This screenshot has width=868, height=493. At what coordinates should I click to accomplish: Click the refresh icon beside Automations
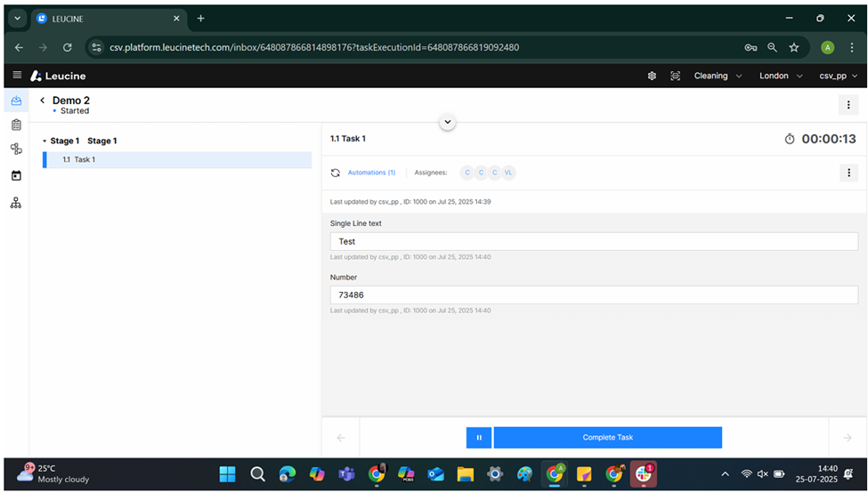(x=336, y=173)
